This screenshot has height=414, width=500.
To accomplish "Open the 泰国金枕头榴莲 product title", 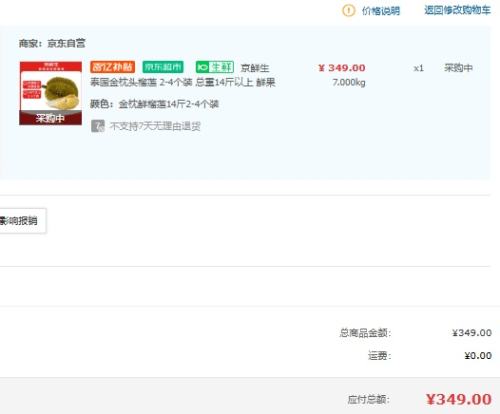I will point(183,82).
